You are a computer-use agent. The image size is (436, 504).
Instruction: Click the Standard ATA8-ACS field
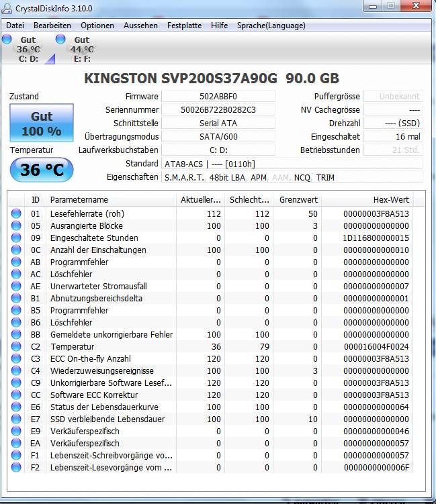pos(292,164)
